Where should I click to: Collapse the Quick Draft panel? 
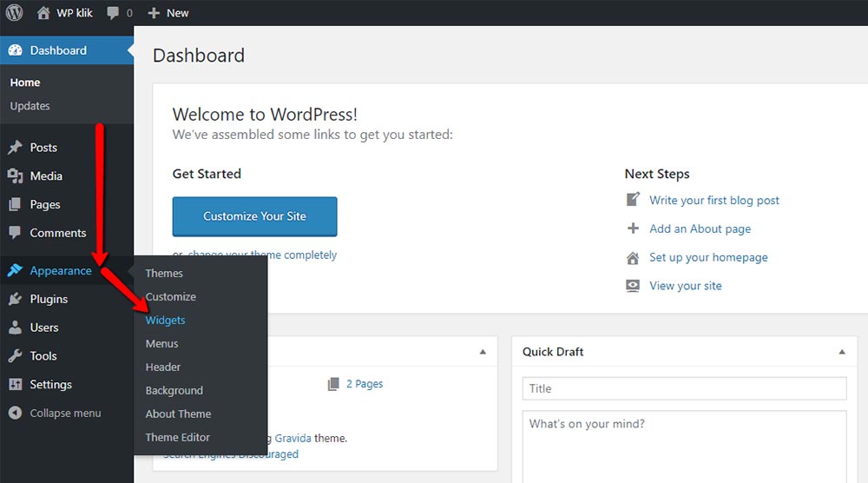(x=842, y=352)
